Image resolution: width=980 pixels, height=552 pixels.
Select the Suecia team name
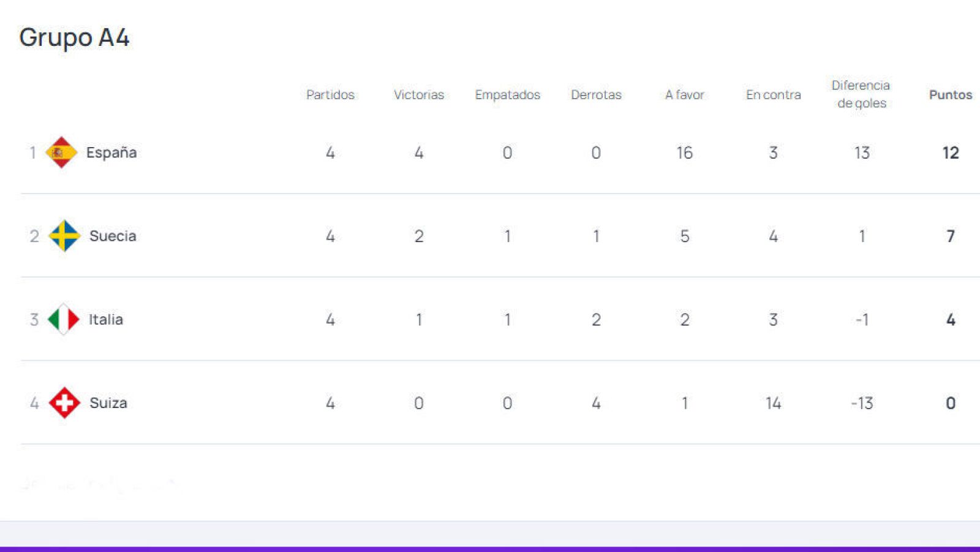tap(113, 236)
